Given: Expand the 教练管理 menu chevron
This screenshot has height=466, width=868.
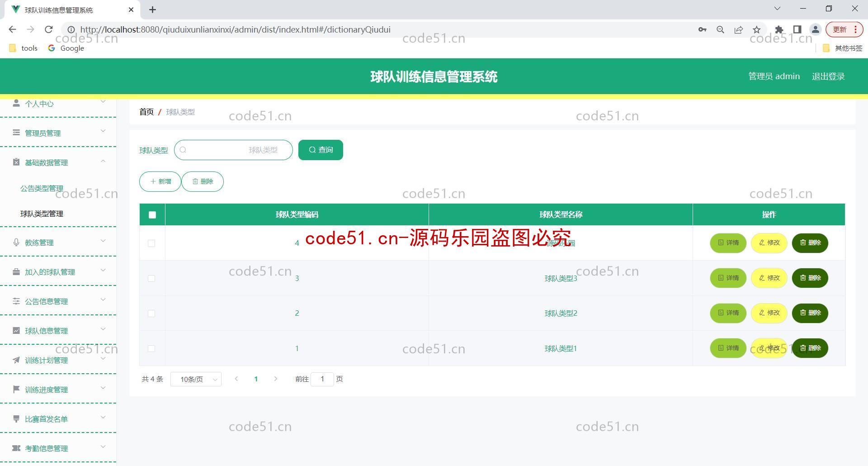Looking at the screenshot, I should pos(103,241).
